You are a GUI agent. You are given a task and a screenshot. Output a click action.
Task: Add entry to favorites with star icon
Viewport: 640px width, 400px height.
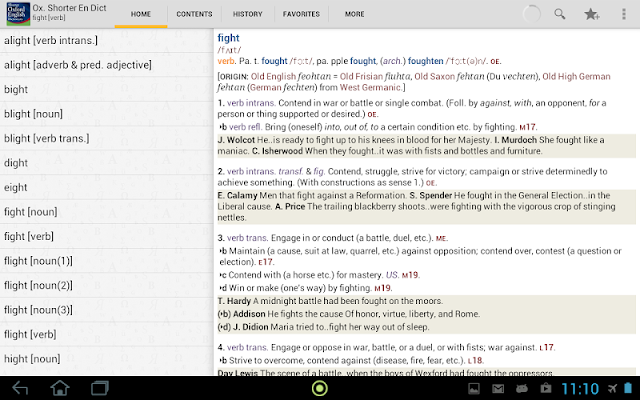coord(591,14)
